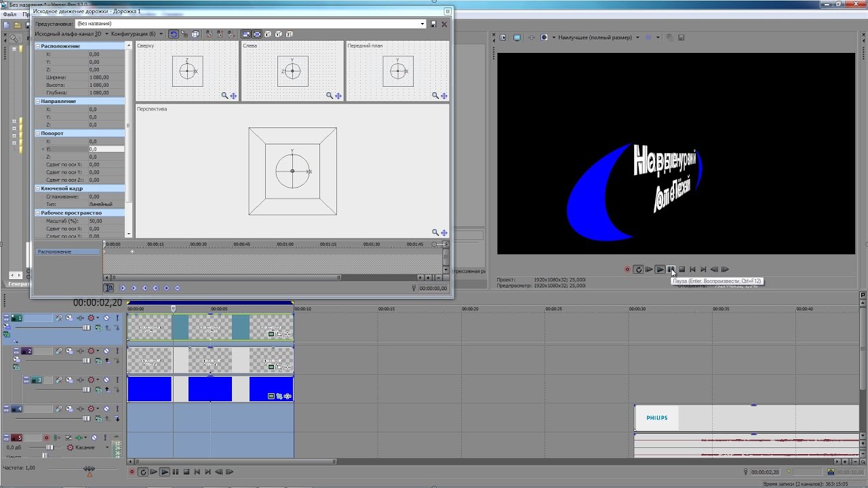Click track 5 volume slider

[50, 447]
